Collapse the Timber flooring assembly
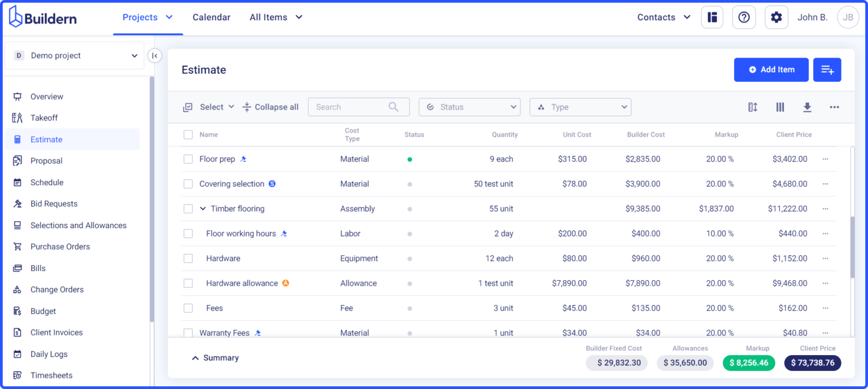This screenshot has height=389, width=868. pos(203,209)
